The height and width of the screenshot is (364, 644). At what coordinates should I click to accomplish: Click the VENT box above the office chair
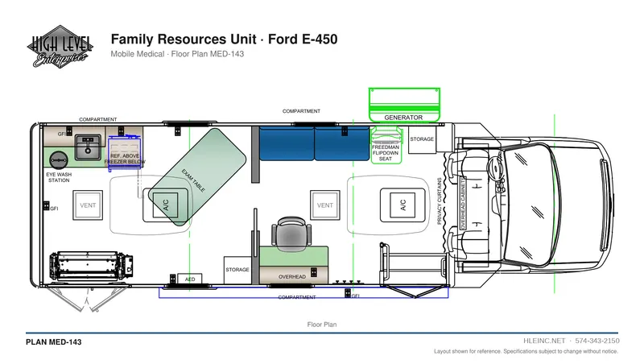click(325, 205)
